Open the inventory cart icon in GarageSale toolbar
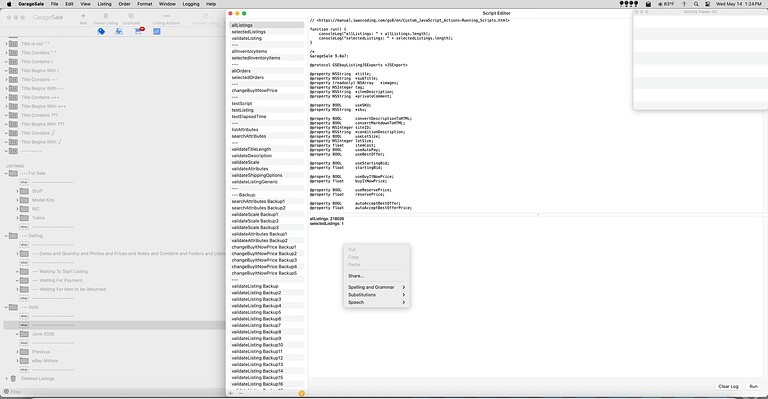The height and width of the screenshot is (399, 768). 119,31
